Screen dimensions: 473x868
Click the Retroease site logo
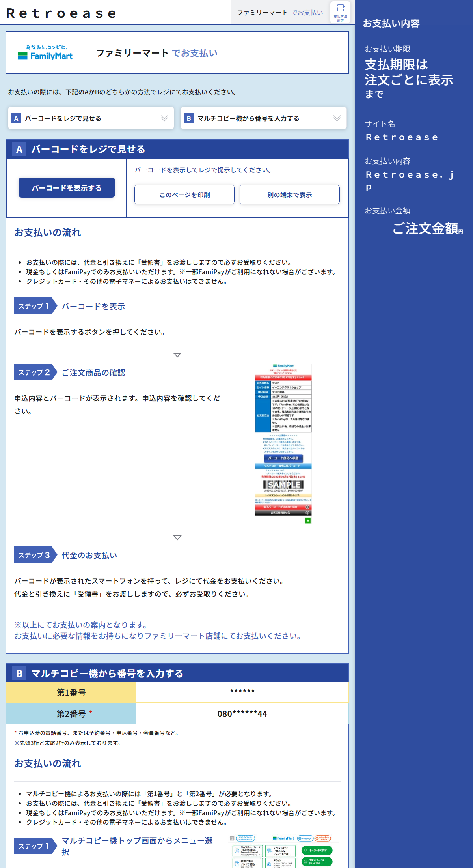coord(61,13)
